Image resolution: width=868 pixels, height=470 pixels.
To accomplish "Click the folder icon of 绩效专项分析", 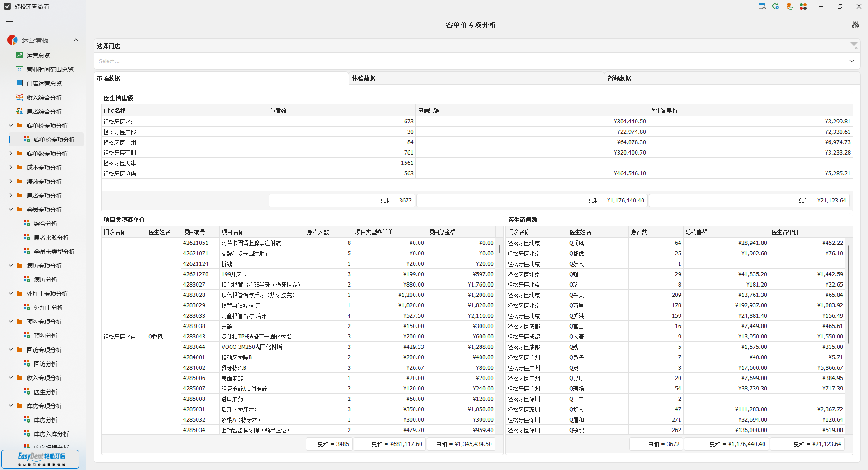I will point(19,181).
